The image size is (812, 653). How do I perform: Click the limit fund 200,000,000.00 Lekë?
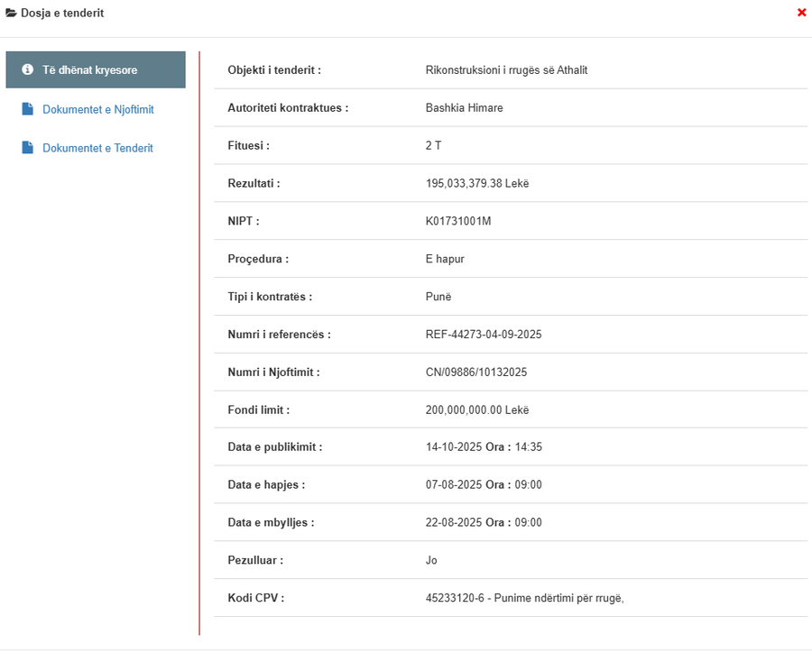[476, 410]
